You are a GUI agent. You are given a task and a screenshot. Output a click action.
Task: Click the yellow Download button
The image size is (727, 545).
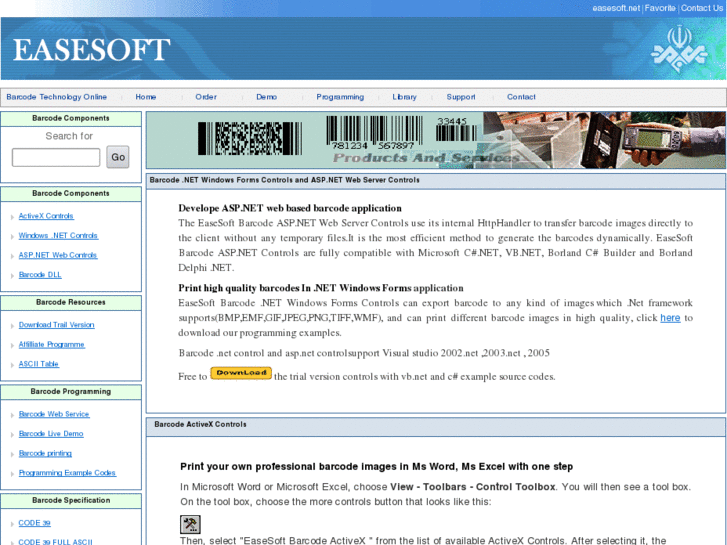(241, 373)
